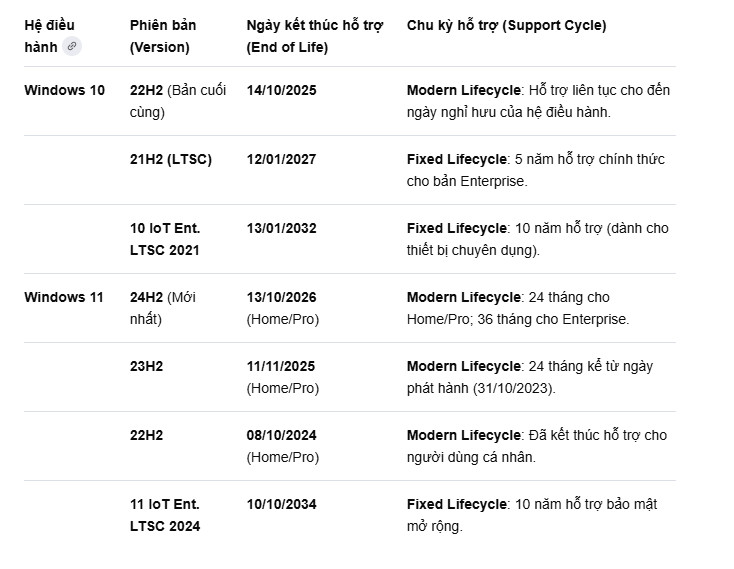Click the 13/01/2032 end-of-life date

click(281, 228)
